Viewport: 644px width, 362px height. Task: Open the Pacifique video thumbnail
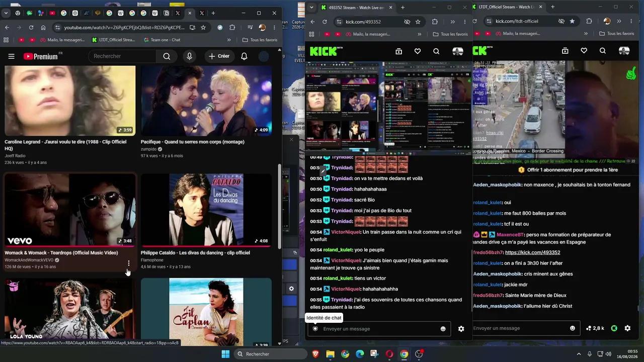pyautogui.click(x=206, y=101)
